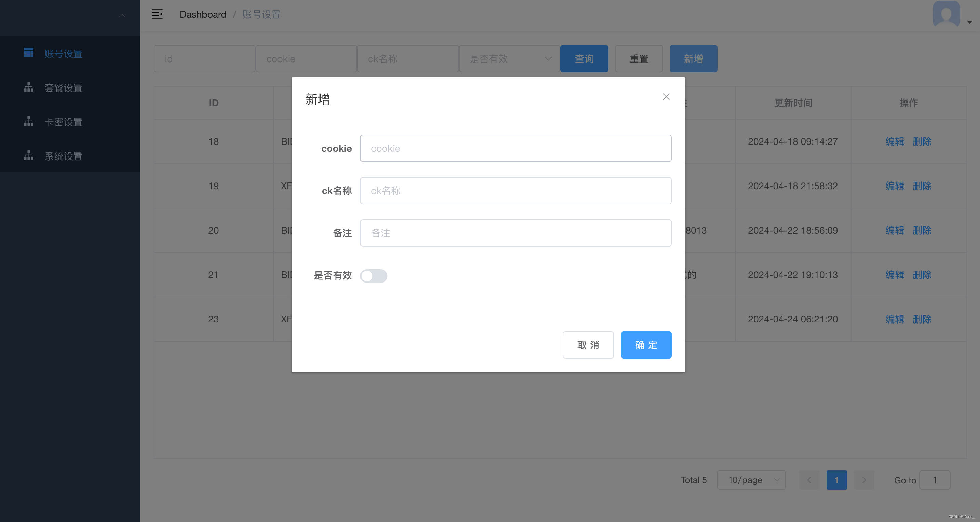The image size is (980, 522).
Task: Click ID cell 20
Action: coord(214,231)
